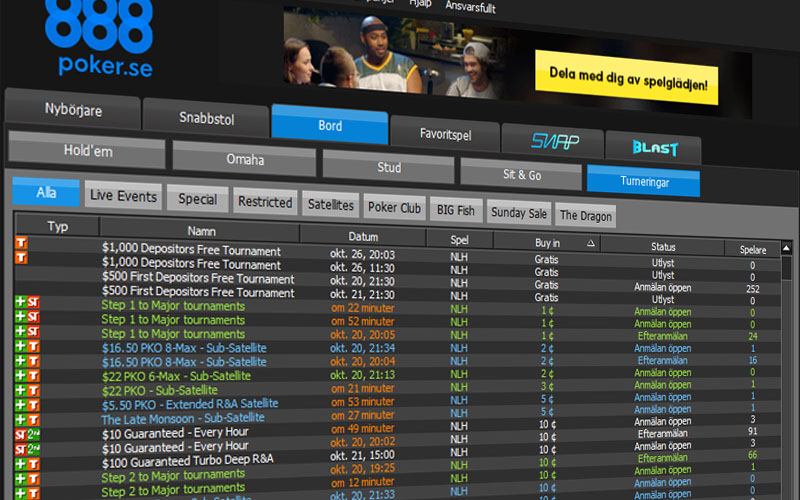
Task: Click the T icon of the $16.50 PKO 8-Max 21:34 row
Action: (33, 346)
